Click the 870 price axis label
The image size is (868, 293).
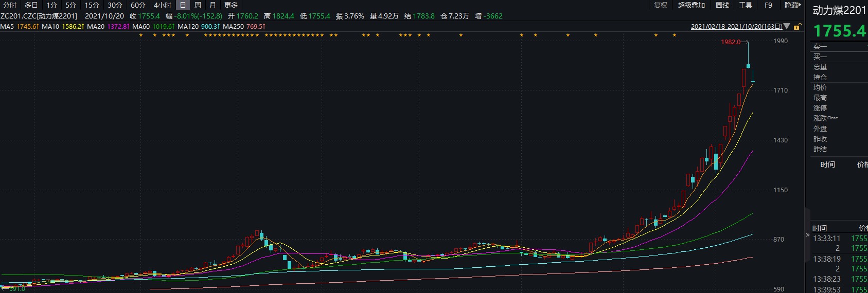(x=779, y=240)
